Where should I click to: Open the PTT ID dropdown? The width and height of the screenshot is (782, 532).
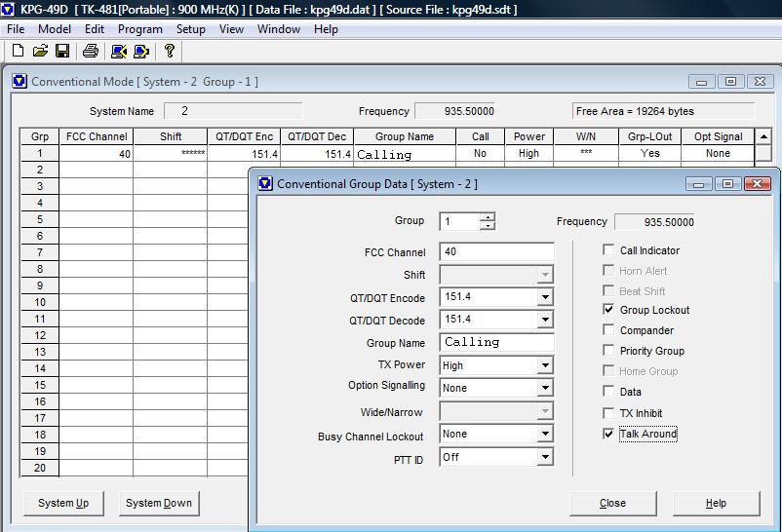coord(545,457)
